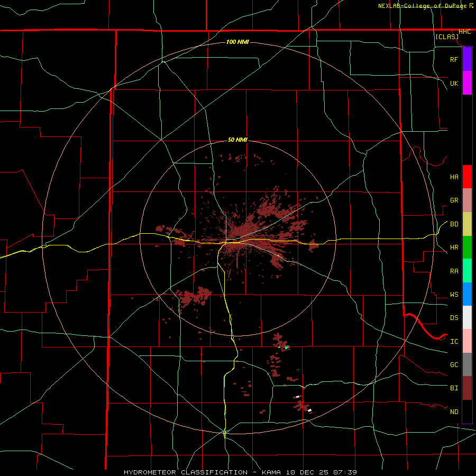Click the Hydrometeor Classification KAMA title caption
This screenshot has width=476, height=476.
tap(240, 472)
